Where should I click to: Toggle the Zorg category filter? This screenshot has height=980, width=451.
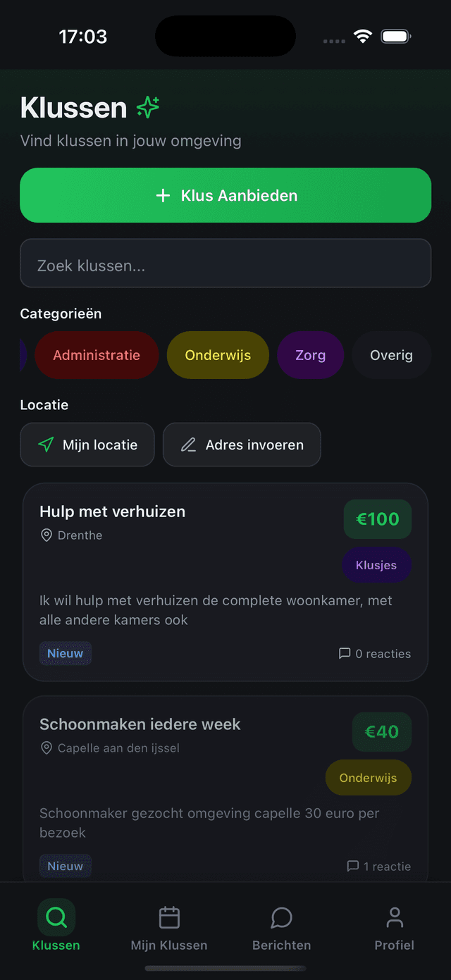pos(310,355)
